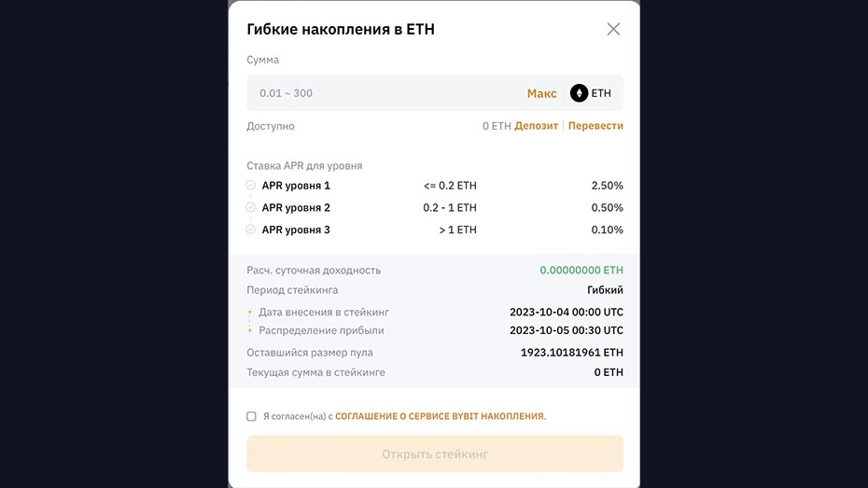
Task: Click the check icon beside APR уровня 2
Action: pos(251,207)
